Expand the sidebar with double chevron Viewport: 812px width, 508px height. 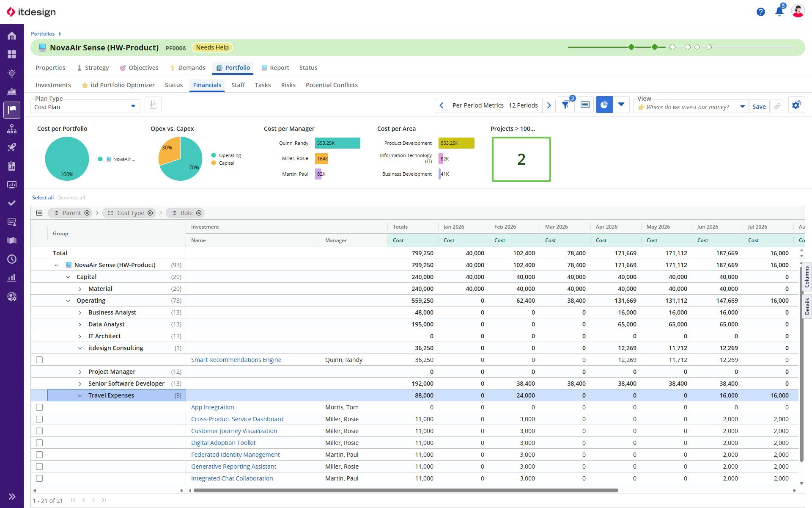point(12,497)
